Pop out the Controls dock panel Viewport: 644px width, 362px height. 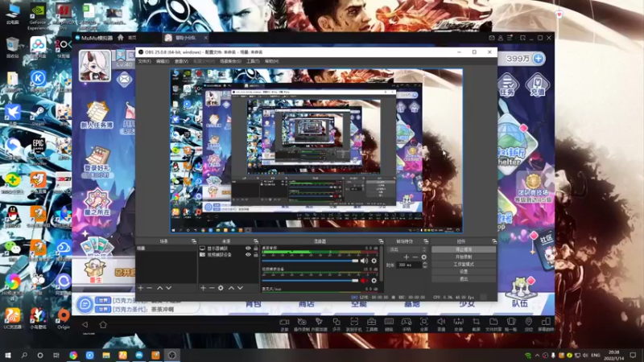click(x=494, y=241)
